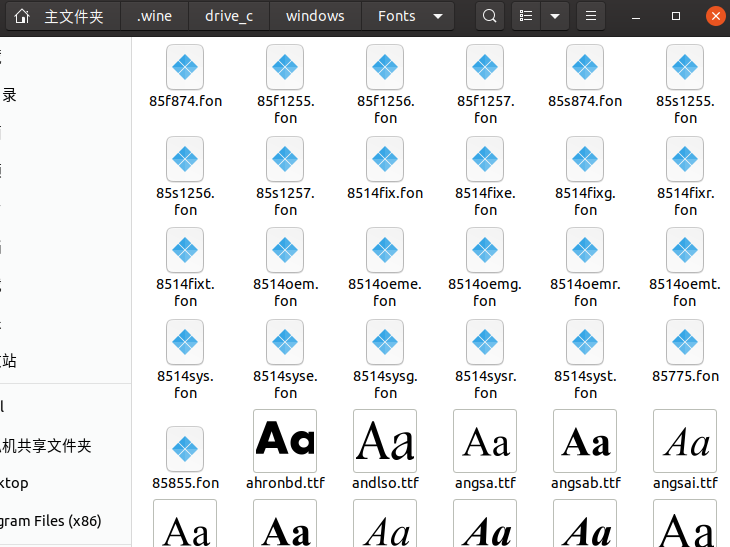This screenshot has height=547, width=730.
Task: Select the 8514oemt.fon file icon
Action: coord(685,250)
